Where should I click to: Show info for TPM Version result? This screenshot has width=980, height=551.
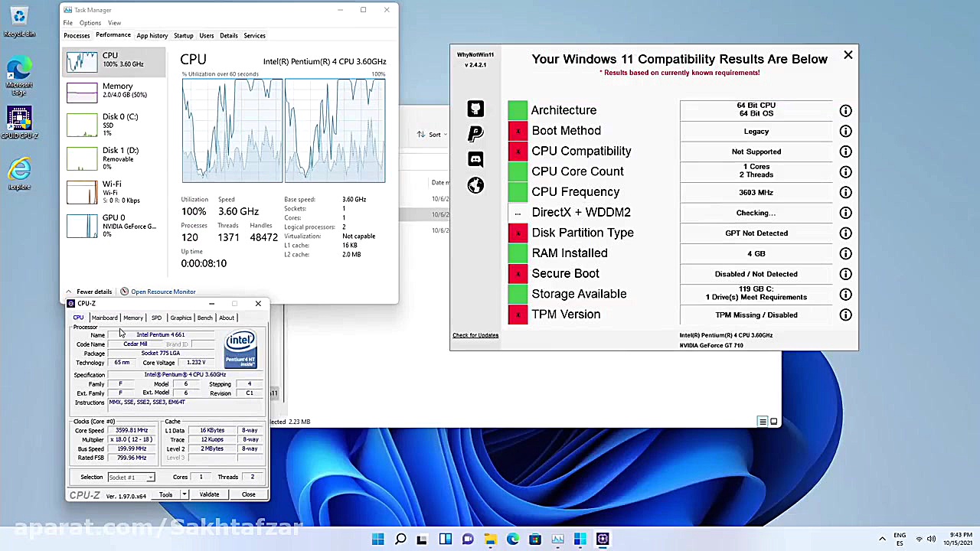click(x=845, y=315)
